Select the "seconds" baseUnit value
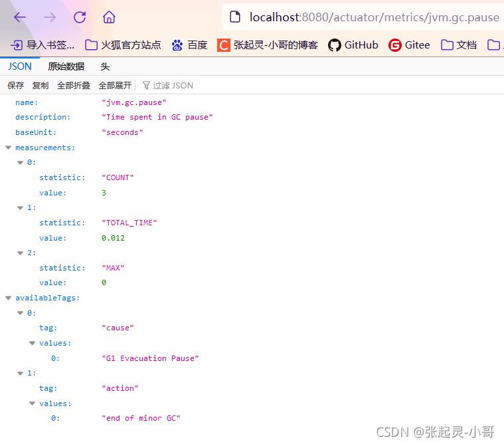This screenshot has height=444, width=504. (x=122, y=132)
